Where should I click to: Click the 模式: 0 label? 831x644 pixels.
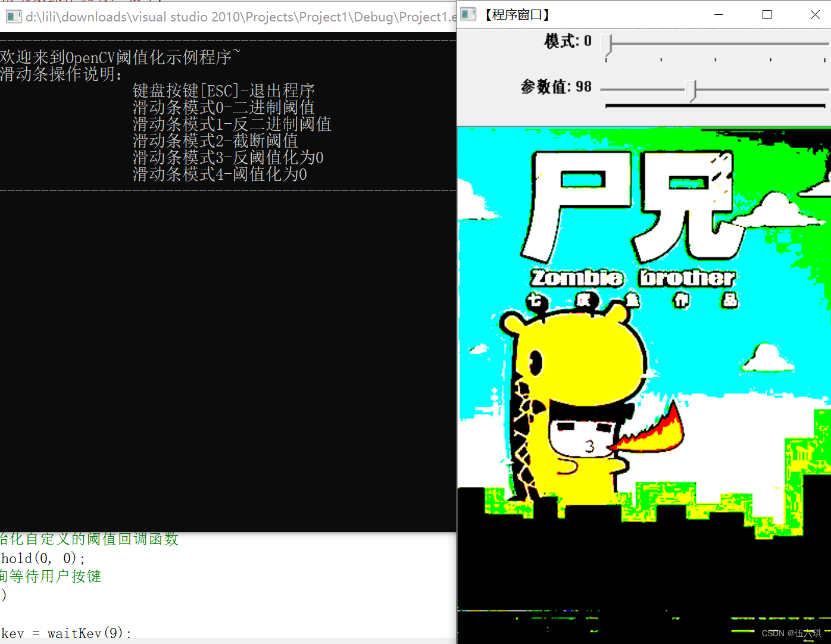(x=568, y=41)
